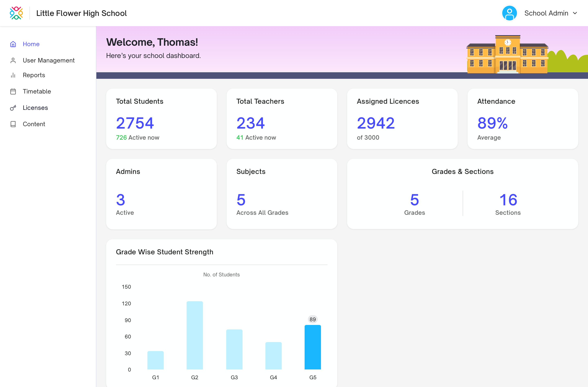Viewport: 588px width, 387px height.
Task: Click the User Management person icon
Action: [13, 60]
